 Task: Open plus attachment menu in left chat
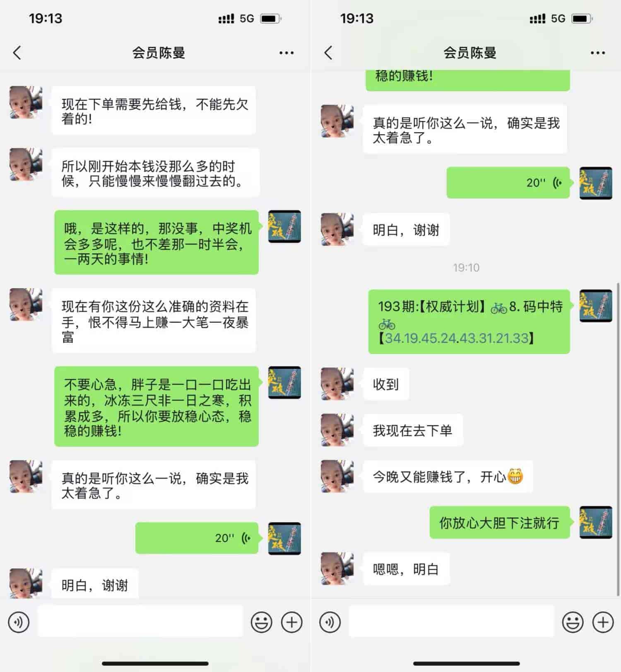[x=292, y=621]
